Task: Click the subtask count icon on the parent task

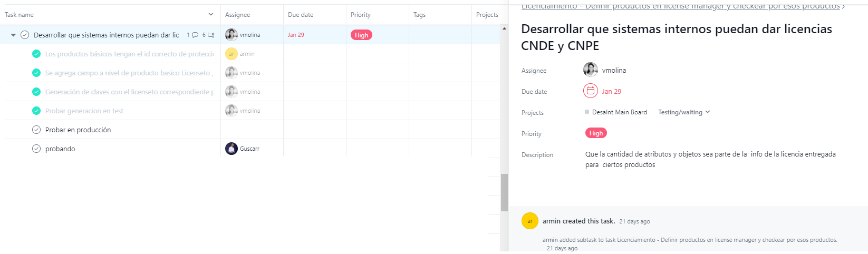Action: coord(211,35)
